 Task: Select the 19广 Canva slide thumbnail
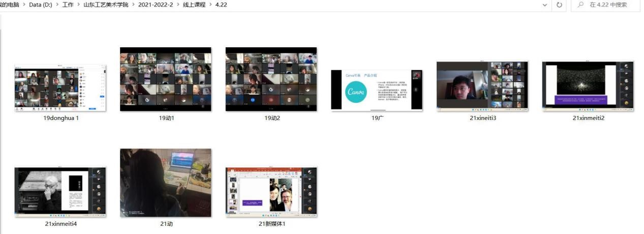pos(377,90)
